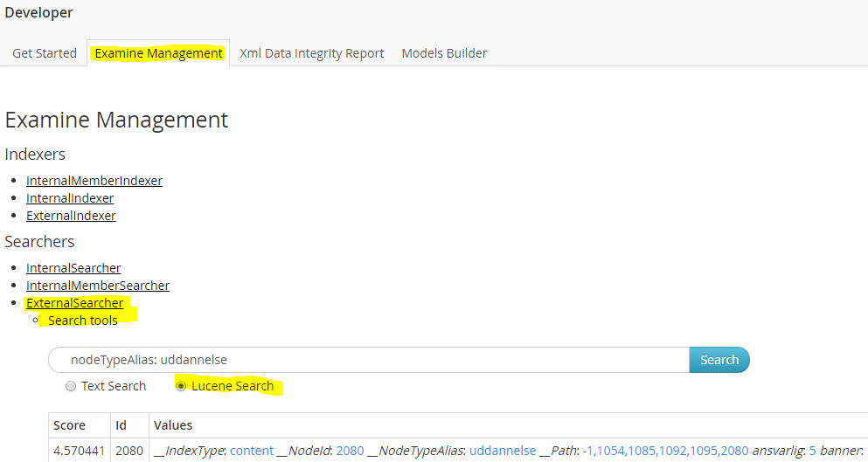Open the Xml Data Integrity Report tab
Screen dimensions: 868x462
point(311,53)
